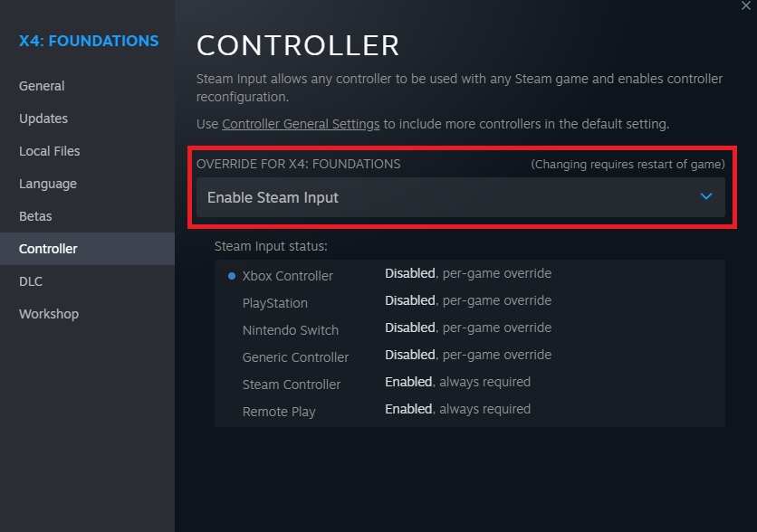The width and height of the screenshot is (757, 532).
Task: Open the Local Files section
Action: (x=50, y=151)
